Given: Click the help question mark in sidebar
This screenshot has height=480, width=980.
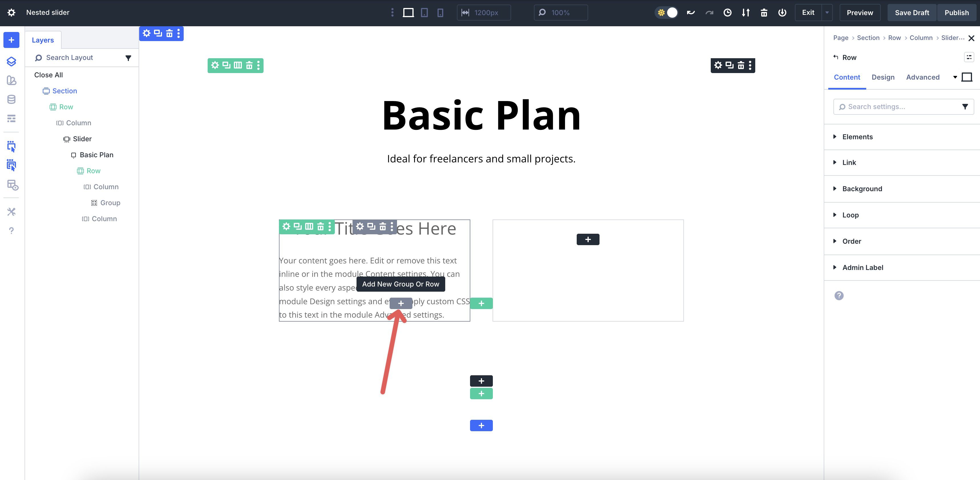Looking at the screenshot, I should 11,231.
